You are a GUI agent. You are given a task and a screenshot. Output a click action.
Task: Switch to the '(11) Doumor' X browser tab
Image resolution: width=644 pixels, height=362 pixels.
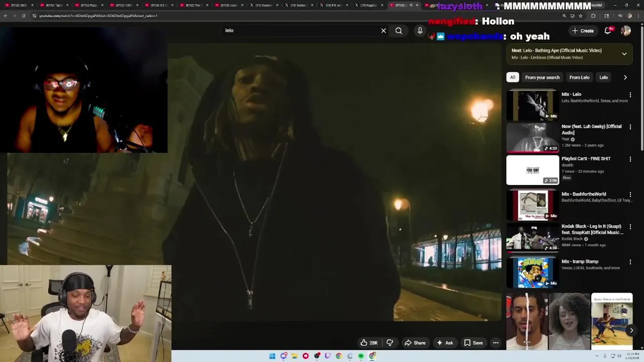tap(264, 5)
